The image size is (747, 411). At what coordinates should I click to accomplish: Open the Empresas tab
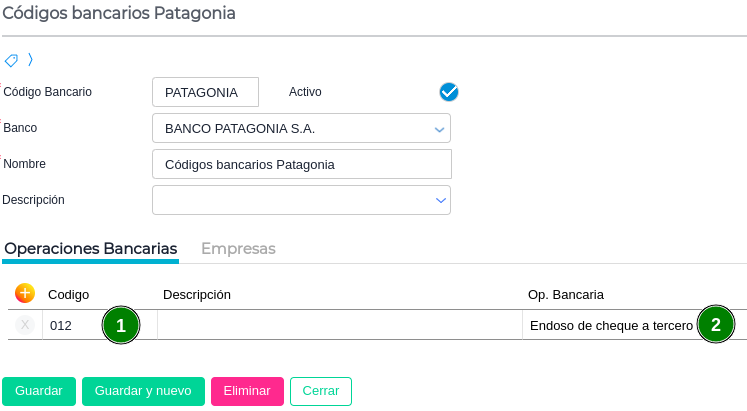coord(238,248)
